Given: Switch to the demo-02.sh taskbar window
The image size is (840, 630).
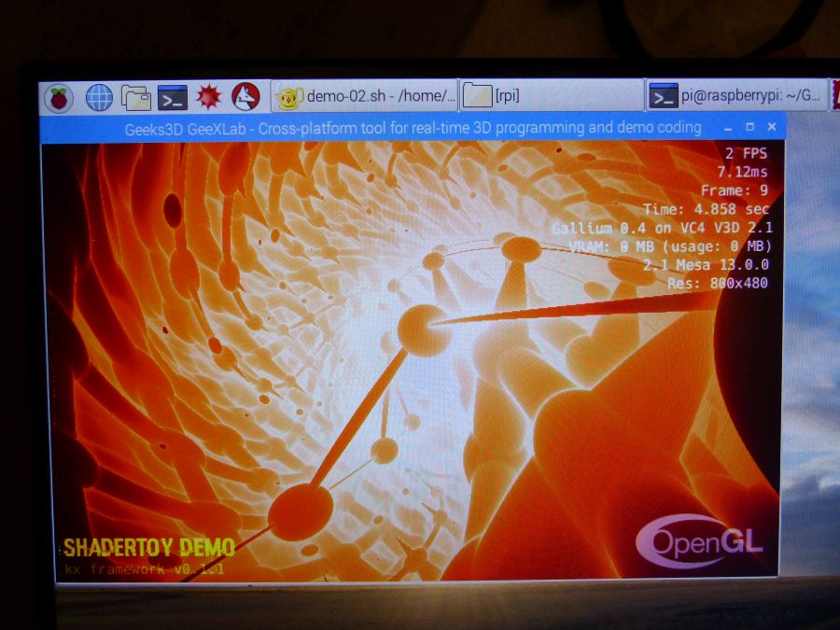Looking at the screenshot, I should pyautogui.click(x=364, y=96).
